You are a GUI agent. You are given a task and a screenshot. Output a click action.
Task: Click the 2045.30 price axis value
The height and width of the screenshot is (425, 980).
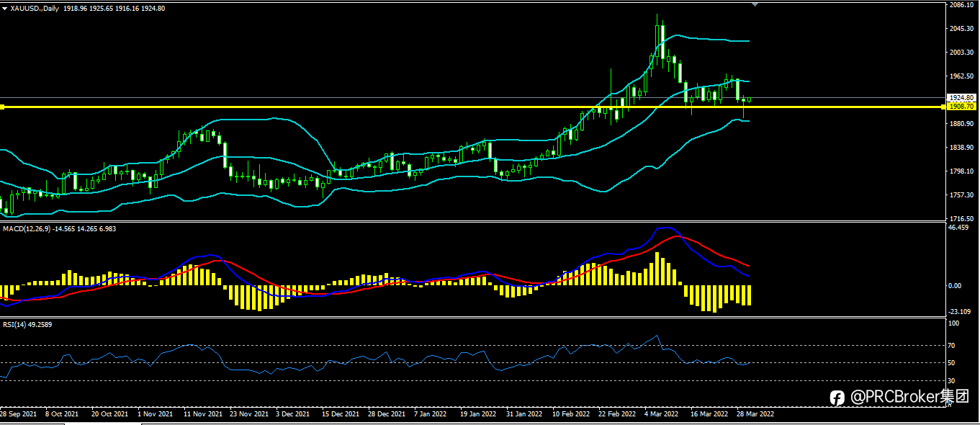click(x=962, y=29)
